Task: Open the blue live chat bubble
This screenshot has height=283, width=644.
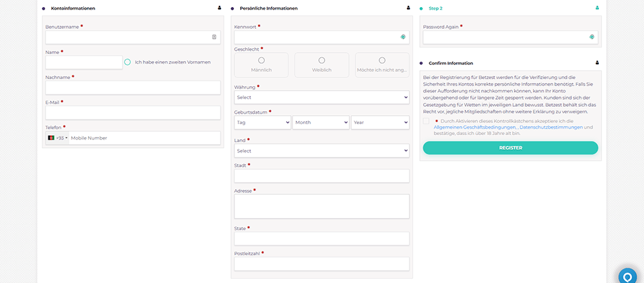Action: pos(627,277)
